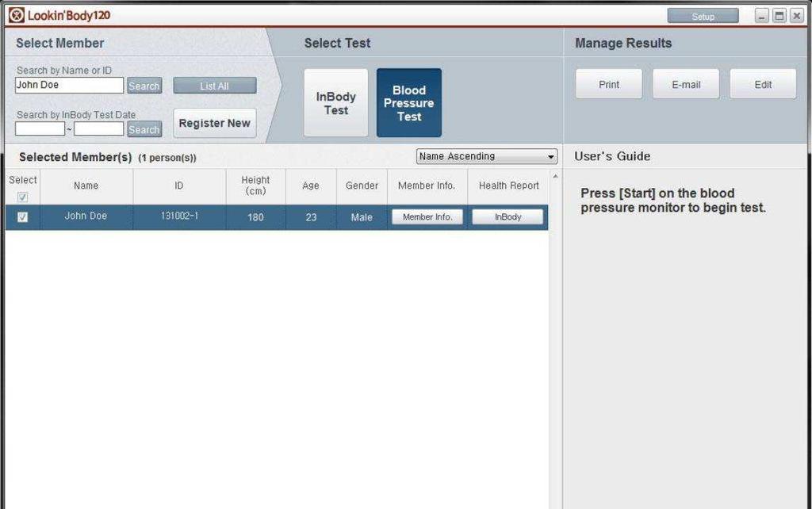Click the Name column header

(x=86, y=186)
